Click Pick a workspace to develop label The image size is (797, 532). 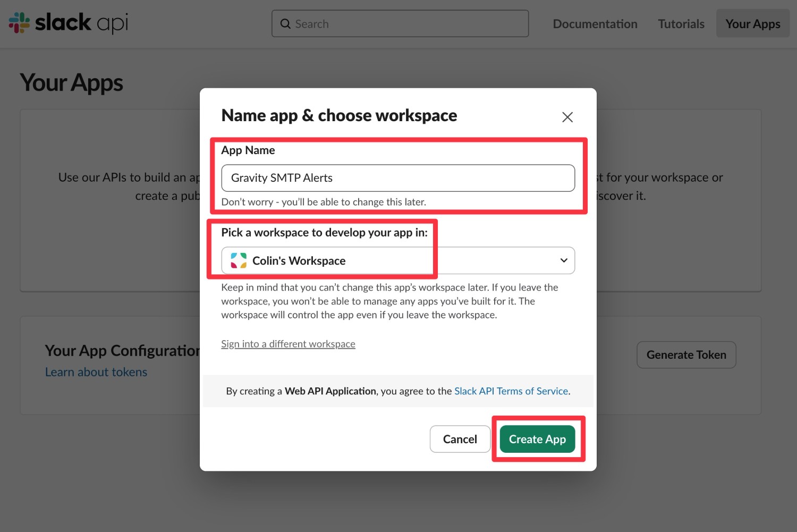tap(324, 232)
